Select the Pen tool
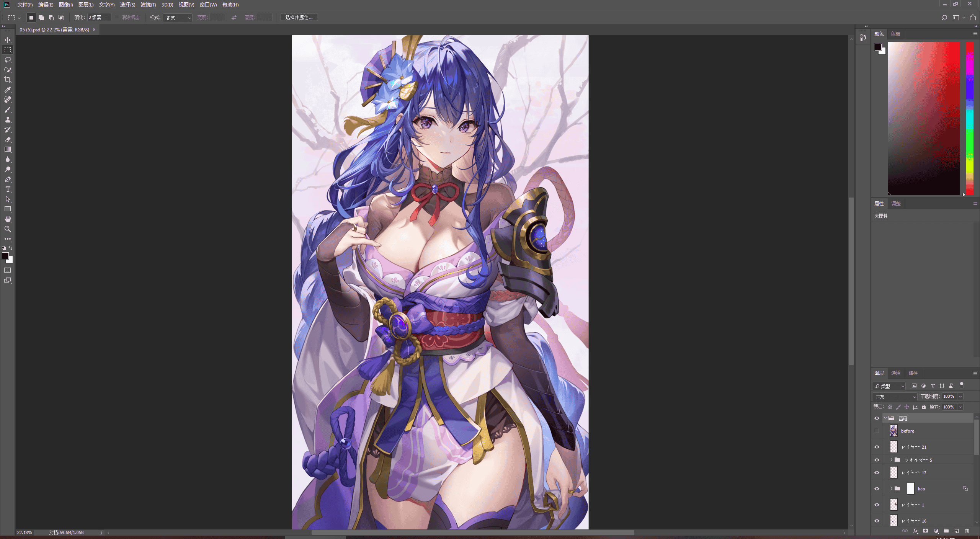 point(8,179)
